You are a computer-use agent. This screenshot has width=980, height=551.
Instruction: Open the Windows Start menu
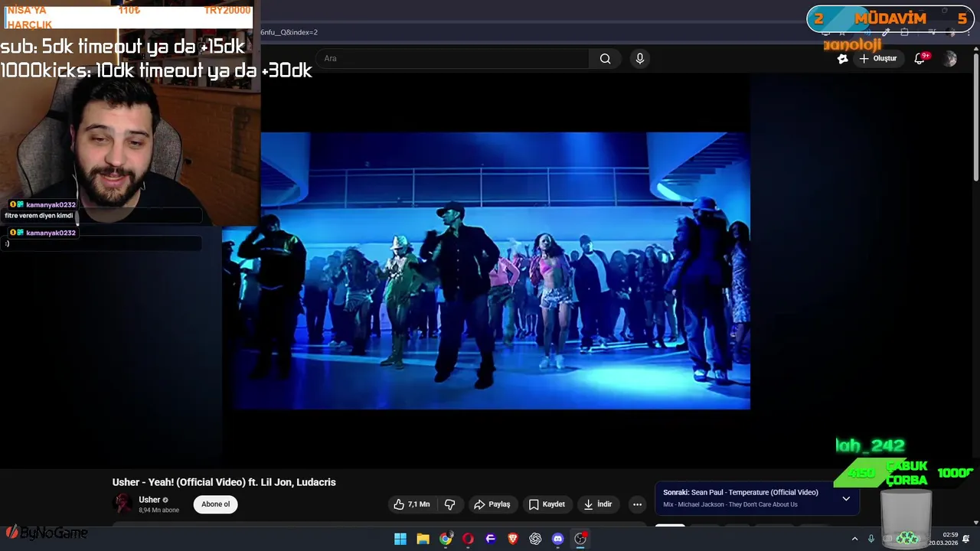click(400, 539)
